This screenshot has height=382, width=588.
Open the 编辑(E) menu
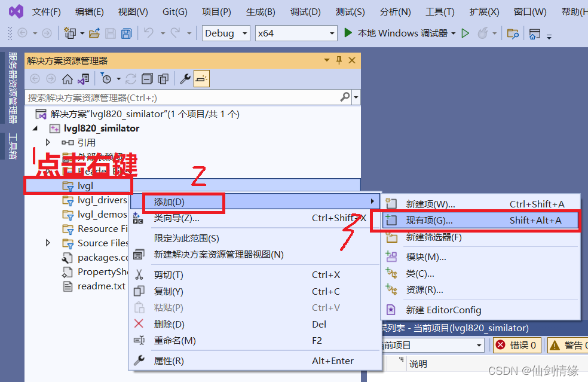[89, 11]
